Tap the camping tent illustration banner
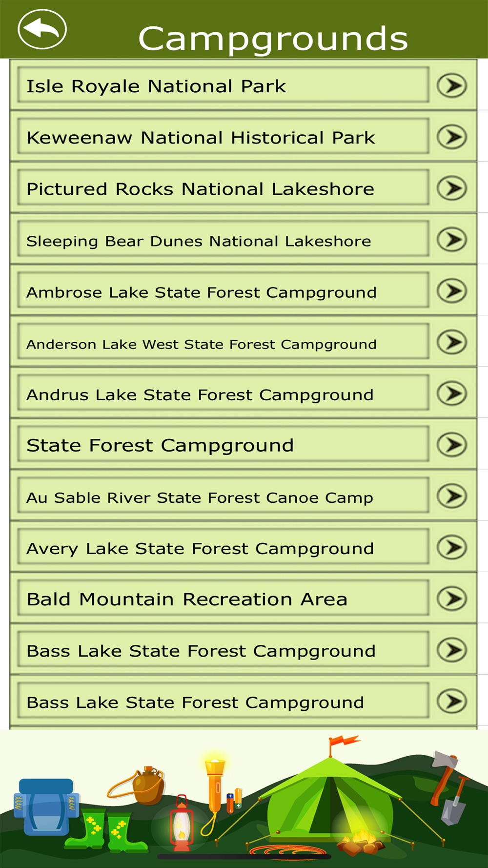488x868 pixels. (244, 799)
